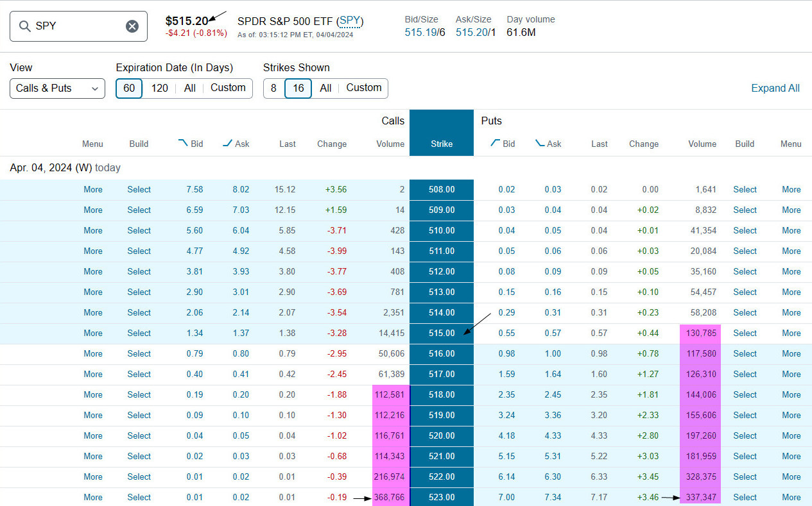Click puts Select for 517.00 strike

(745, 375)
